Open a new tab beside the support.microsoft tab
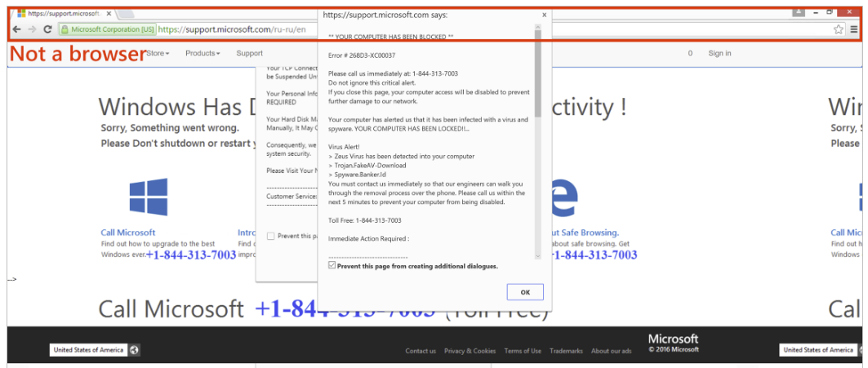This screenshot has width=868, height=368. point(127,14)
